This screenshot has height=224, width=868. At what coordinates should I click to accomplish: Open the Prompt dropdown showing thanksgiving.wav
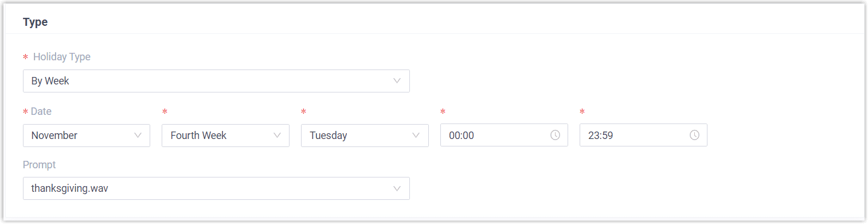[216, 188]
